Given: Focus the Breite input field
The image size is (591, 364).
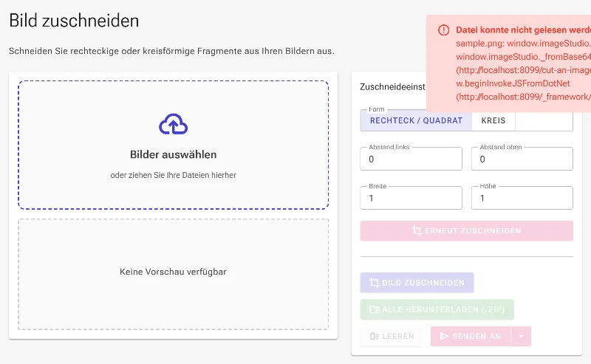Looking at the screenshot, I should tap(411, 198).
